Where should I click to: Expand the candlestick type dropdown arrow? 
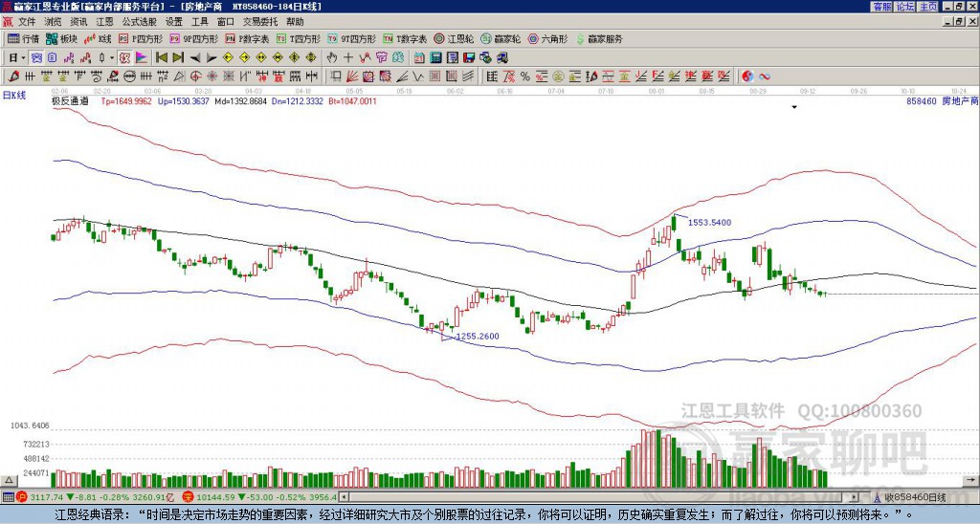112,57
